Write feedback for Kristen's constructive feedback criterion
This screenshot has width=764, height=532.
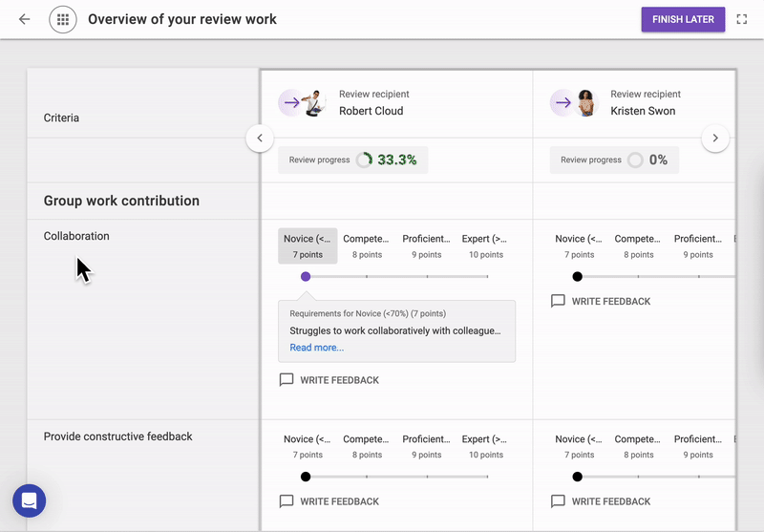(x=611, y=501)
